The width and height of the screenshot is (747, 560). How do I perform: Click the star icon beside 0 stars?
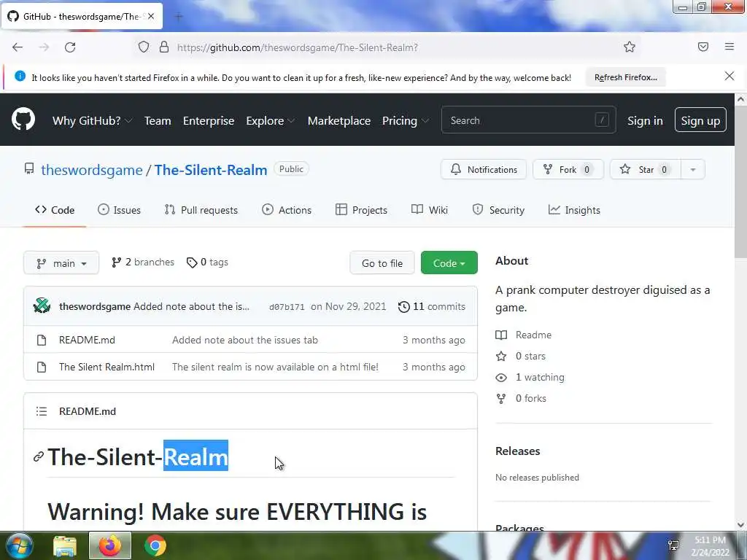point(501,356)
